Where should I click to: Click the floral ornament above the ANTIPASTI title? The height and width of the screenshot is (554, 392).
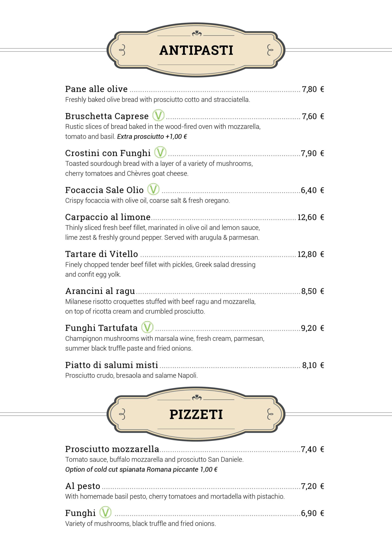click(x=197, y=34)
